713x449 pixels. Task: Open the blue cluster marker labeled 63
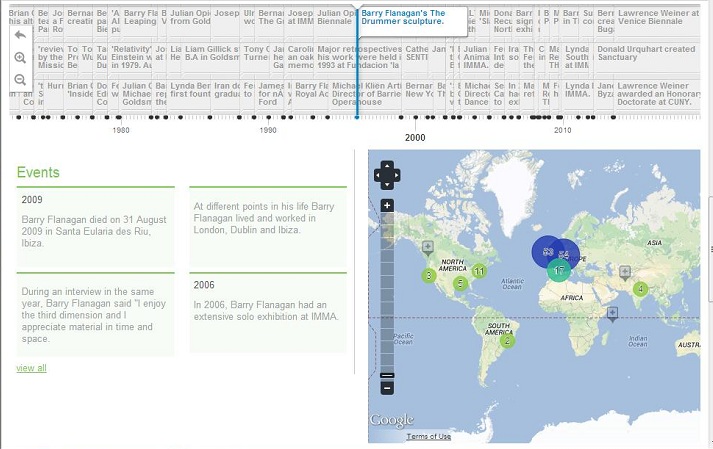547,252
